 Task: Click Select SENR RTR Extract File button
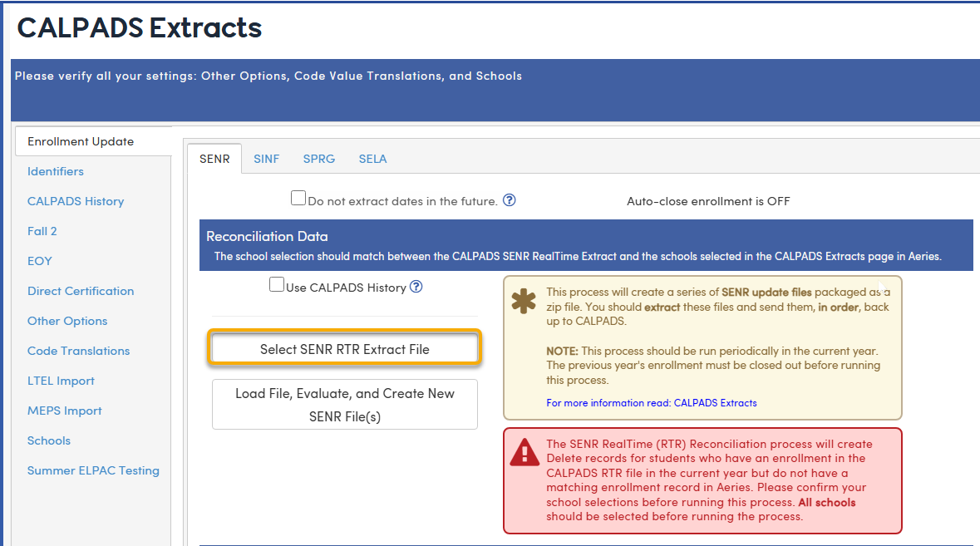click(345, 349)
